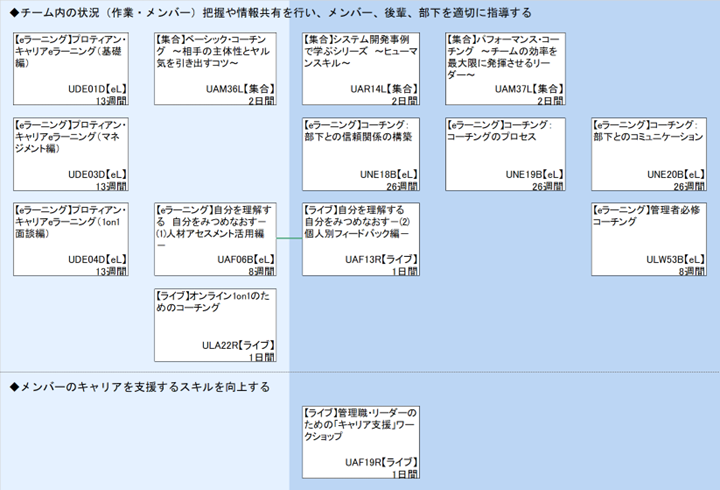The height and width of the screenshot is (490, 720).
Task: Click the course code text UAF06B【eL】
Action: click(246, 259)
